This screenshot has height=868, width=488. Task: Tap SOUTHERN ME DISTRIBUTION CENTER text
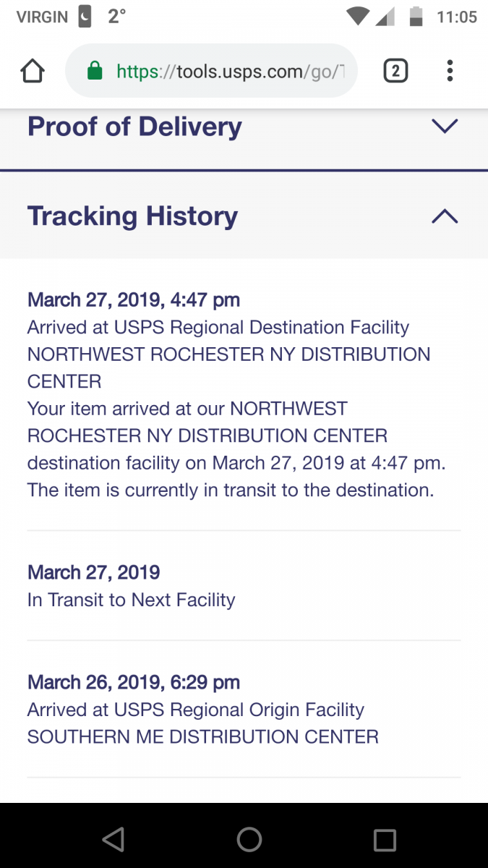(x=202, y=737)
